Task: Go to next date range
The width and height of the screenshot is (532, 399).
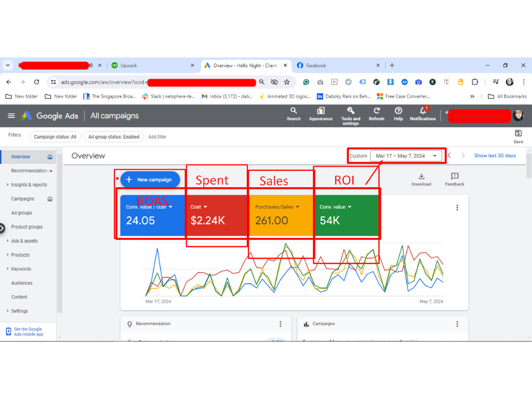Action: click(463, 155)
